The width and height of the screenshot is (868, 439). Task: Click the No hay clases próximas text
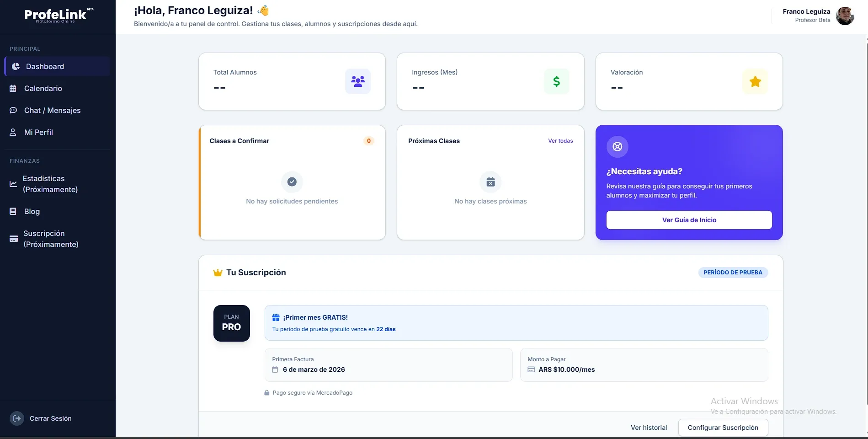point(490,201)
